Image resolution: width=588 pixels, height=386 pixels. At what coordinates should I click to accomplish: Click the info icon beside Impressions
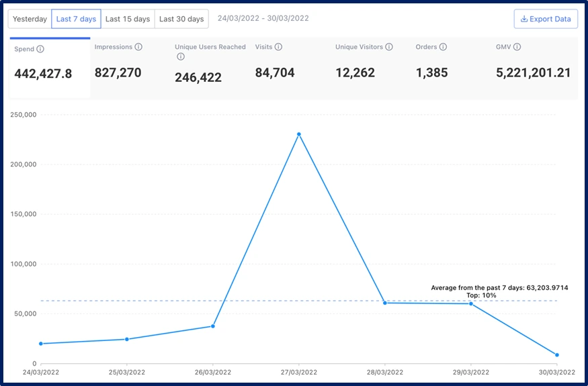pyautogui.click(x=138, y=47)
